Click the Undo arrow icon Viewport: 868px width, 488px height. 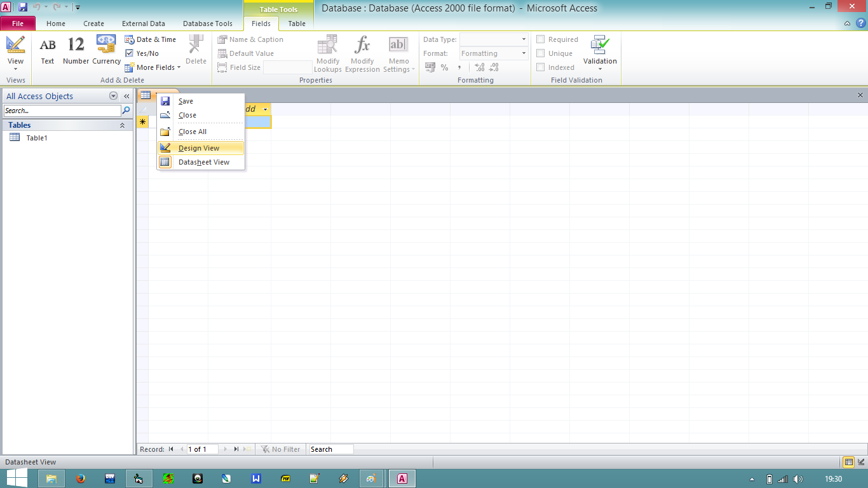(37, 8)
